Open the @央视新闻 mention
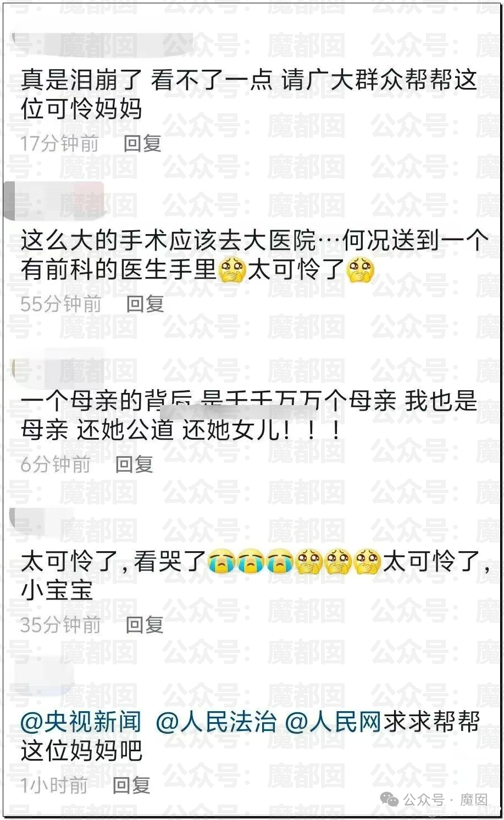The width and height of the screenshot is (504, 820). (x=81, y=722)
